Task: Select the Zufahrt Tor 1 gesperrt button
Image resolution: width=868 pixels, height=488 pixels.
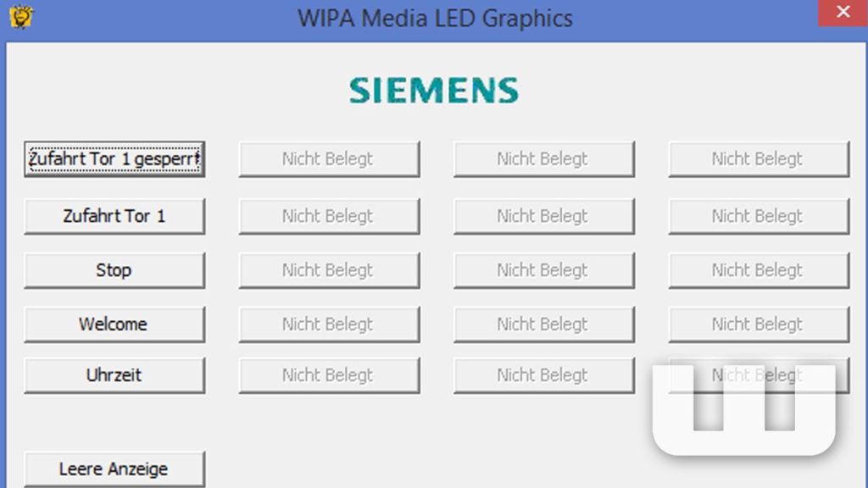Action: 114,159
